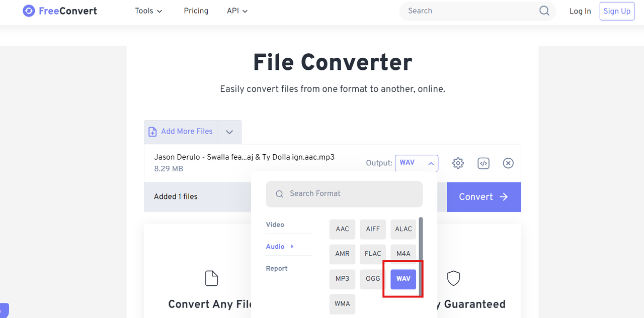Click the magnifier icon in Search Format box
Image resolution: width=644 pixels, height=318 pixels.
tap(280, 194)
